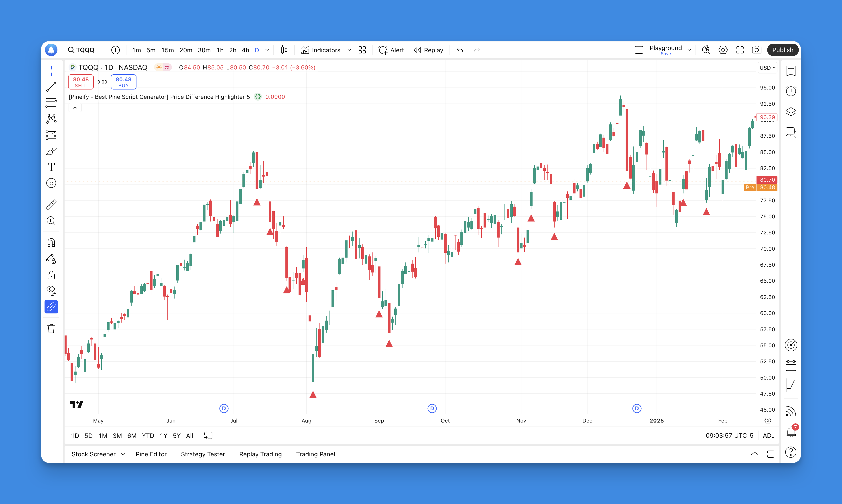This screenshot has height=504, width=842.
Task: Collapse the indicator legend chevron
Action: [x=75, y=108]
